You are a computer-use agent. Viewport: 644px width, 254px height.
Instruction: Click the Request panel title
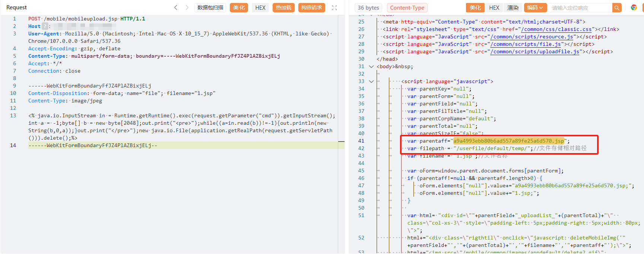[x=16, y=7]
